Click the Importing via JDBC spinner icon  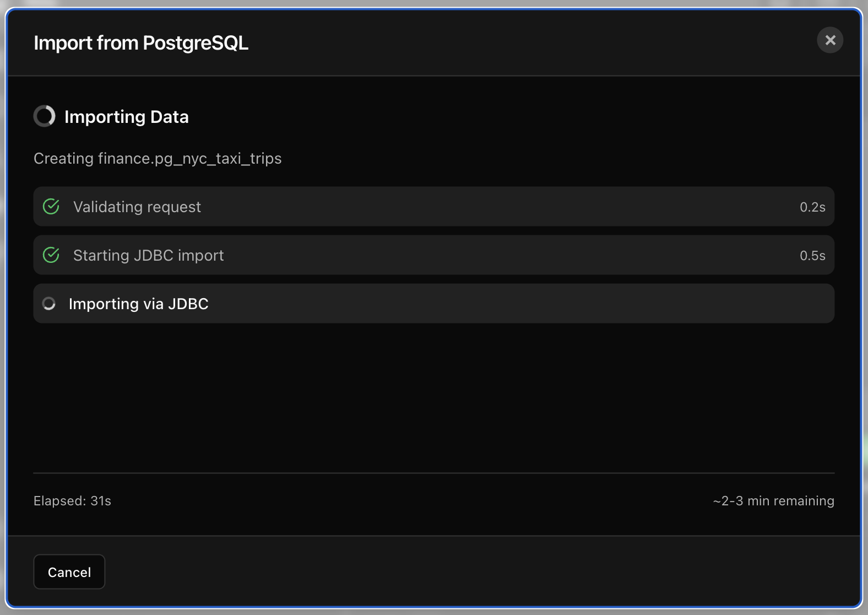[x=49, y=304]
